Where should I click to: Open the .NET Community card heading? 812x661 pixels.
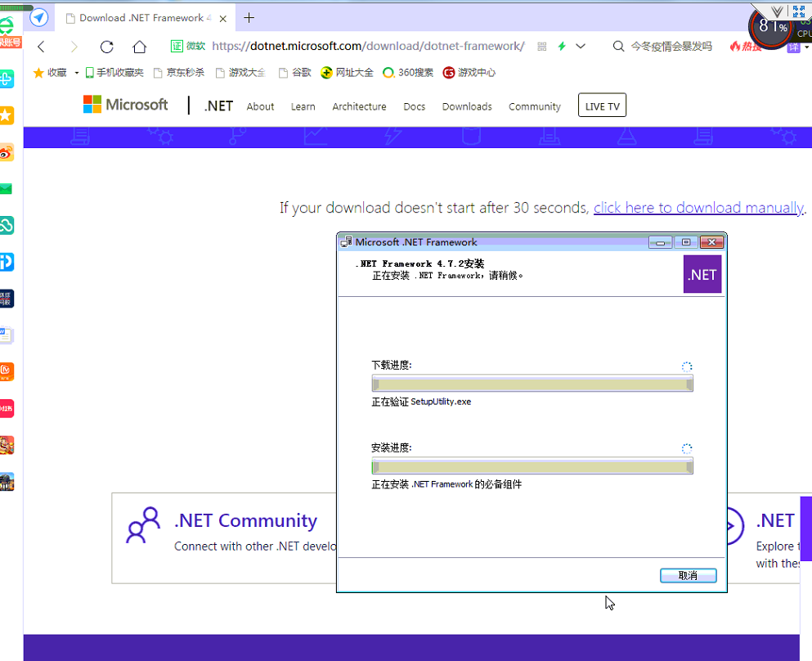pyautogui.click(x=245, y=520)
